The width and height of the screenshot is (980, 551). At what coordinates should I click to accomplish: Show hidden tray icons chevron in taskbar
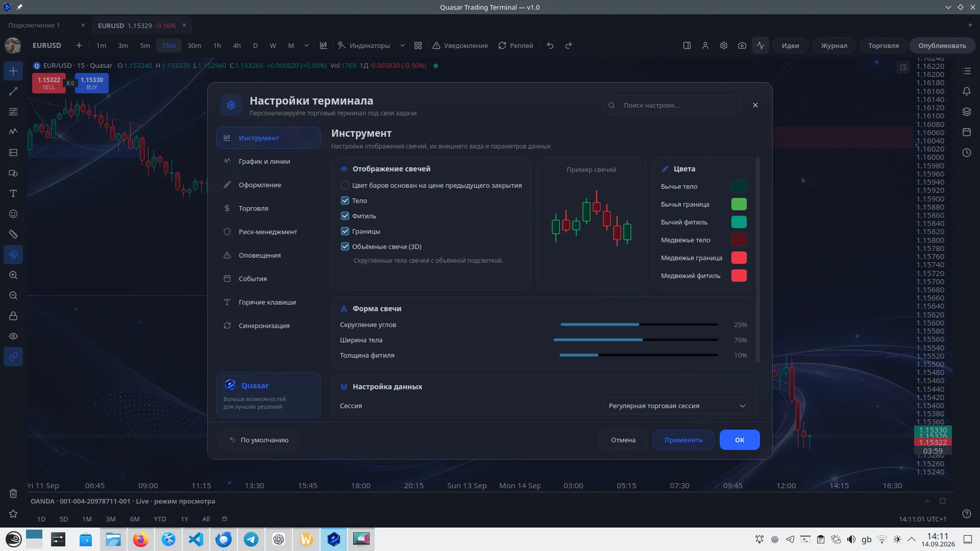coord(912,539)
